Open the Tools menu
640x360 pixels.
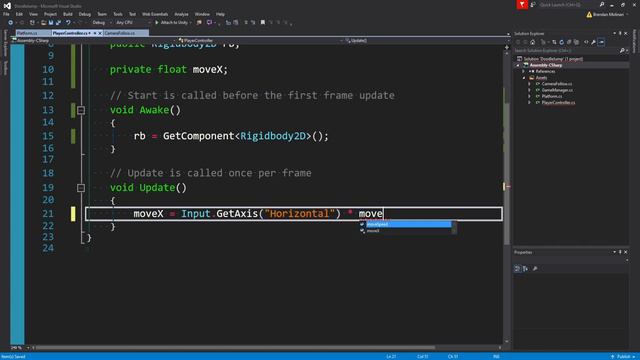click(x=118, y=14)
